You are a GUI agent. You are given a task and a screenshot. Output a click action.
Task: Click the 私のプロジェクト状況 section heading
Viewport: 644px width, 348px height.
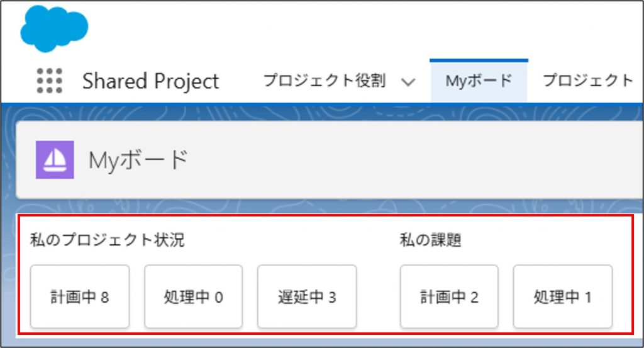pos(108,240)
